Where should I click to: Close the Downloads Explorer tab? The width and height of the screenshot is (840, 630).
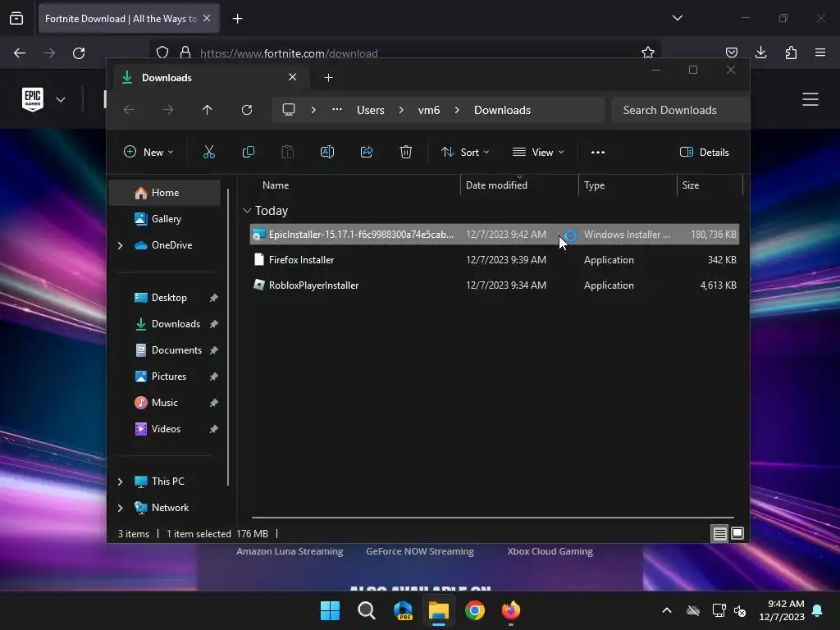click(293, 77)
